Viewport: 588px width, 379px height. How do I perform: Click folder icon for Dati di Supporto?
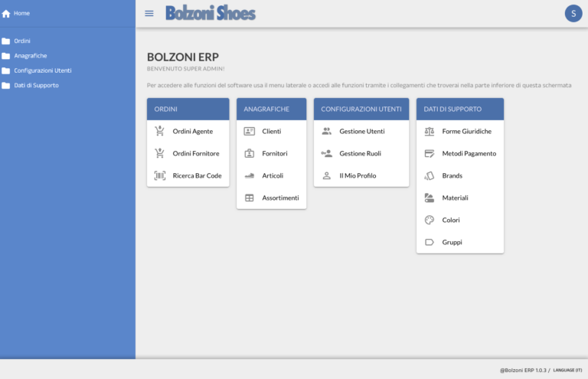point(5,86)
